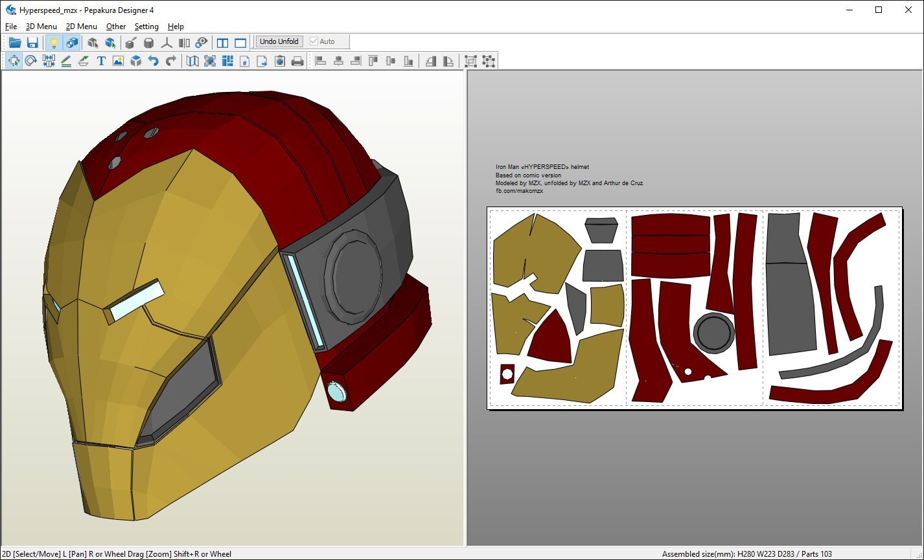Click the folded map icon
Screen dimensions: 924x560
click(x=192, y=61)
